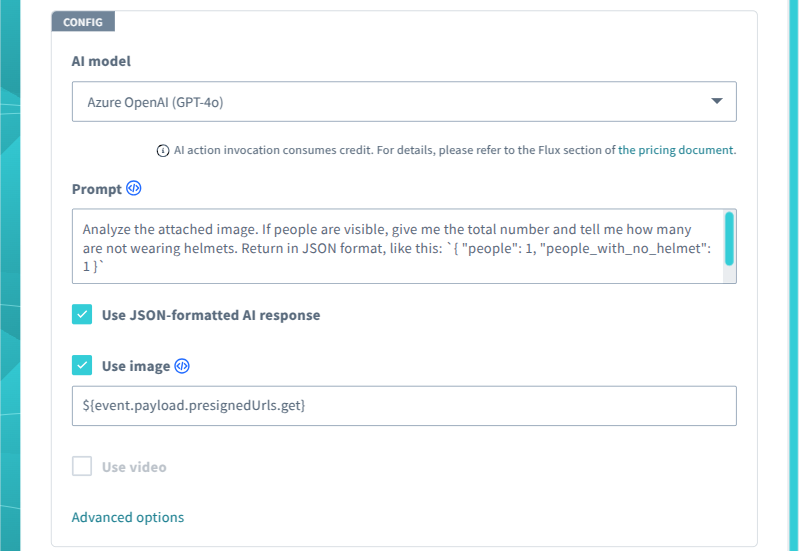Tick the Use video checkbox

tap(82, 467)
